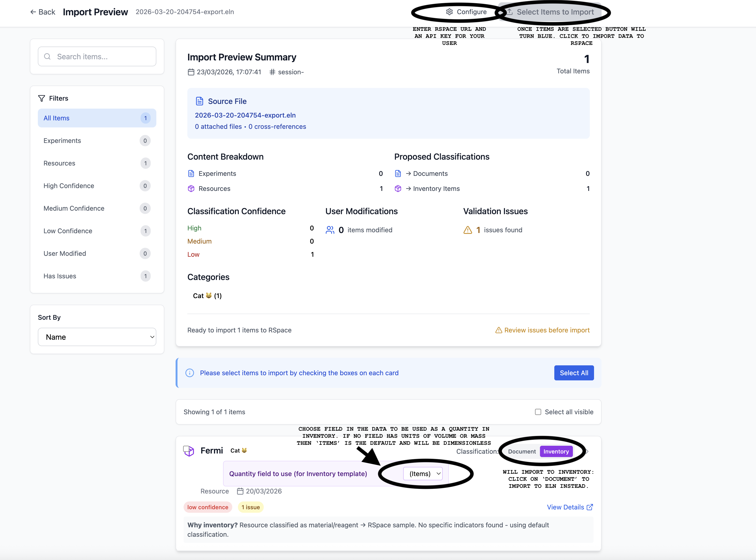The image size is (756, 560).
Task: Set classification to Inventory
Action: 556,452
